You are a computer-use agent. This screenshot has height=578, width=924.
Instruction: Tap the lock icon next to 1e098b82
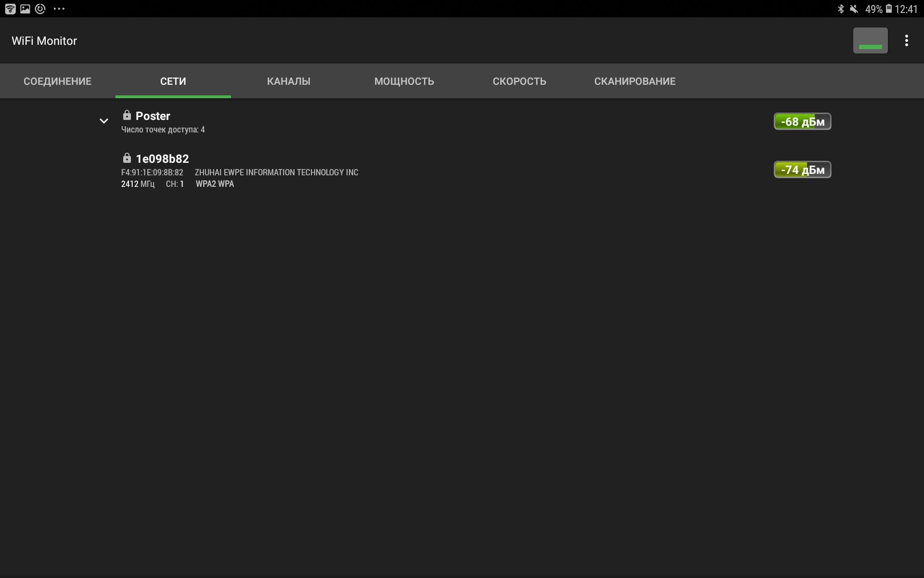(x=127, y=158)
